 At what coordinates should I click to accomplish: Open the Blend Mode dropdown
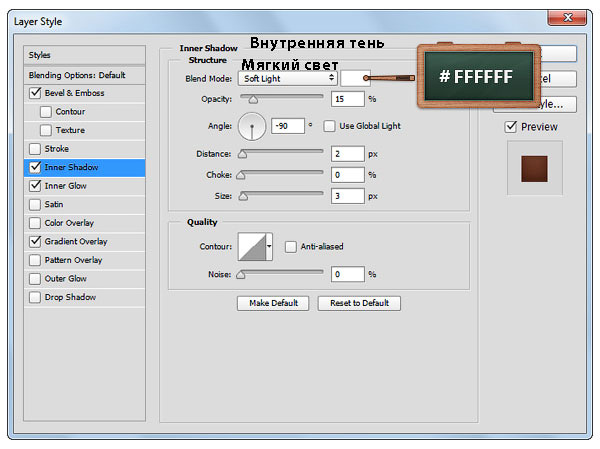point(287,78)
